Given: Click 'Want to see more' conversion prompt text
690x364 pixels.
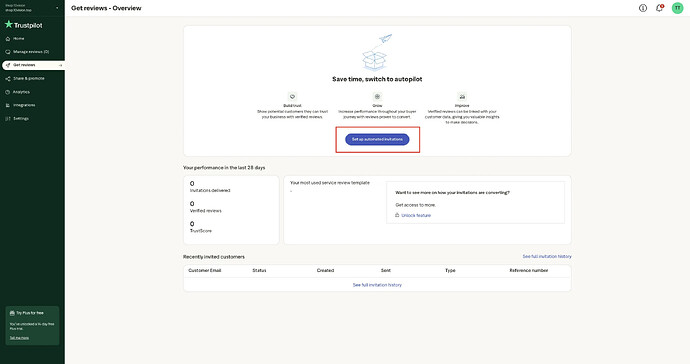Looking at the screenshot, I should click(452, 193).
